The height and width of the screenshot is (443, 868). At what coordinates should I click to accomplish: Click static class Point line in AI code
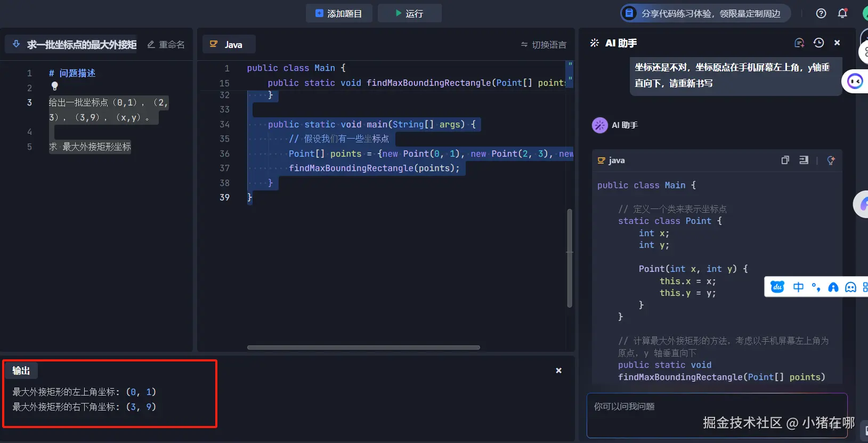click(x=670, y=221)
